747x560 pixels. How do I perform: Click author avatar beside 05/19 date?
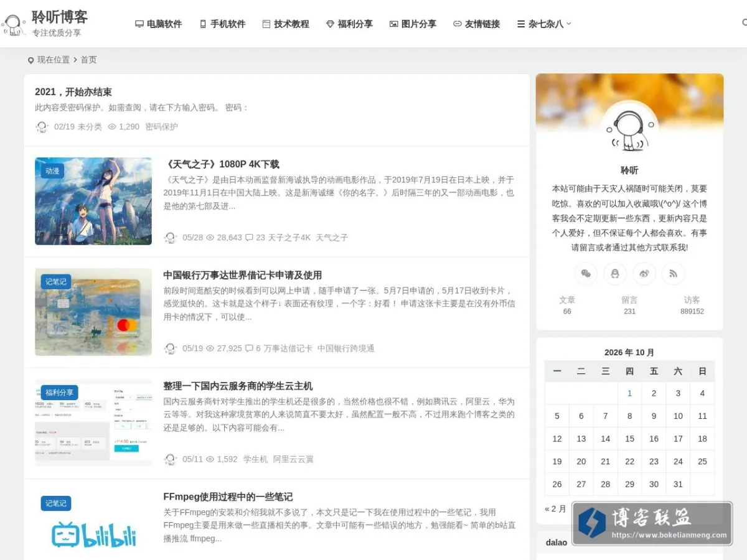click(171, 348)
